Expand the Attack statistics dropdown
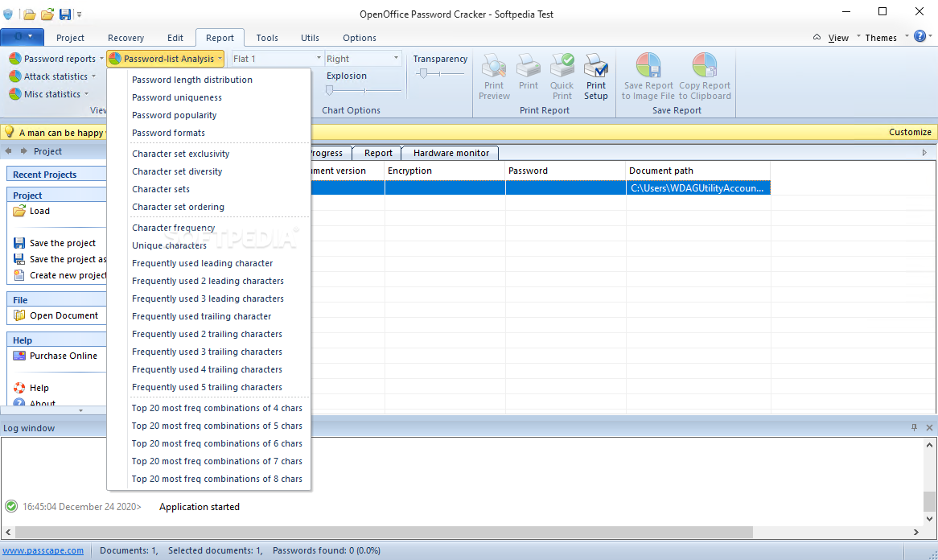The width and height of the screenshot is (938, 560). (x=94, y=76)
